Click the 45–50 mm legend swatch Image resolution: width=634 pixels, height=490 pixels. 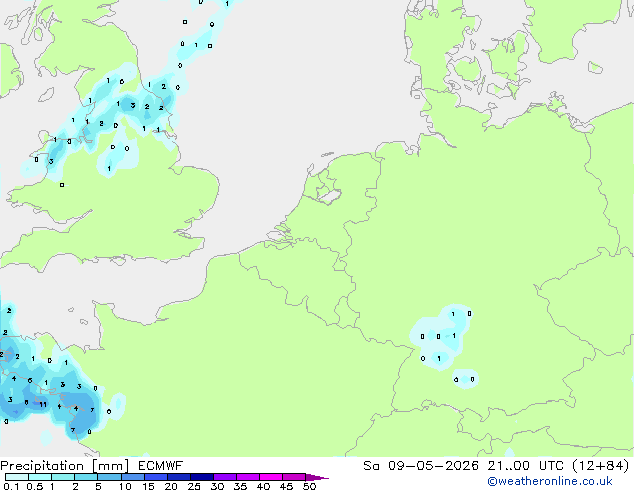(294, 477)
